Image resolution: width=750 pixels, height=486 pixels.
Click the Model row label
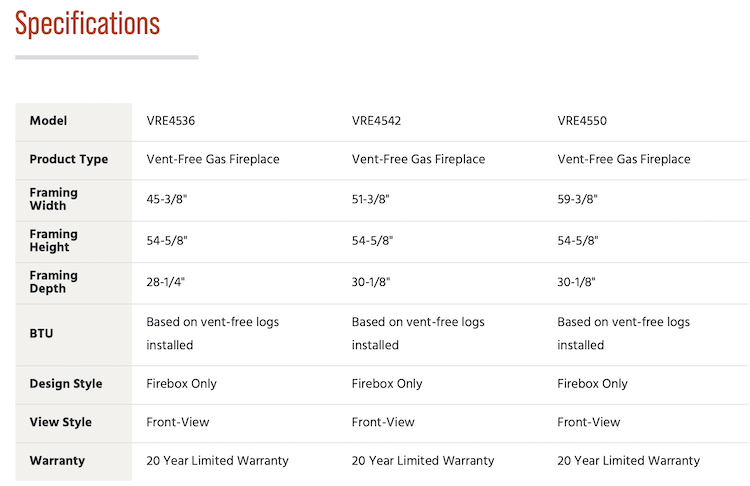pos(48,121)
